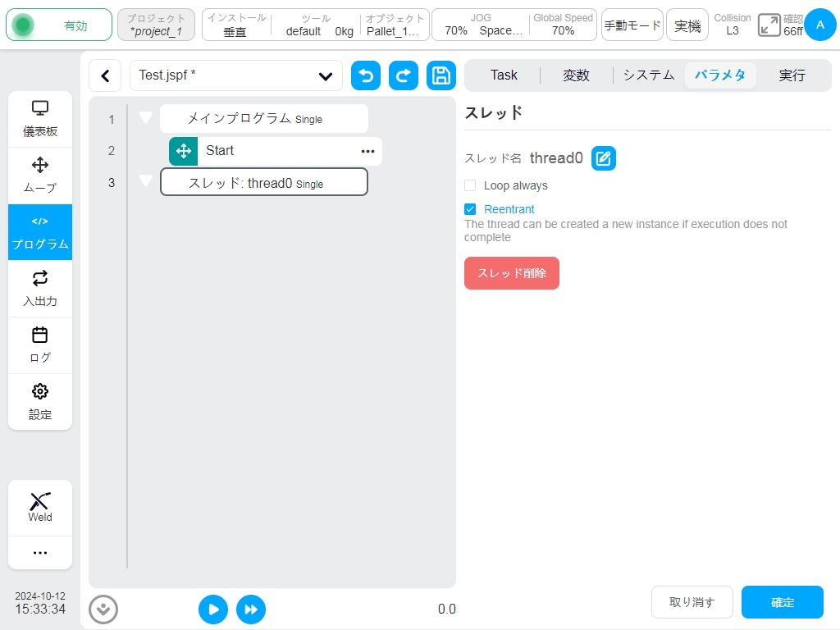Open the ログ log sidebar icon

pyautogui.click(x=40, y=345)
